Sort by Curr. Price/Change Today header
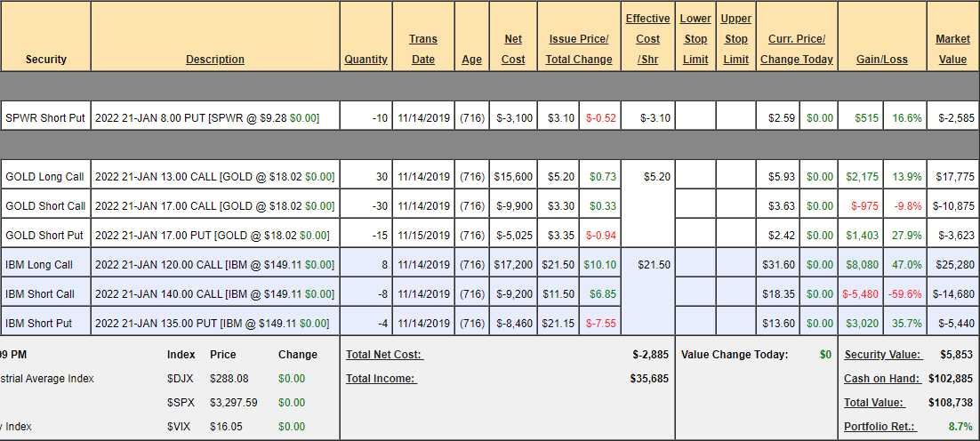This screenshot has width=980, height=441. coord(796,50)
